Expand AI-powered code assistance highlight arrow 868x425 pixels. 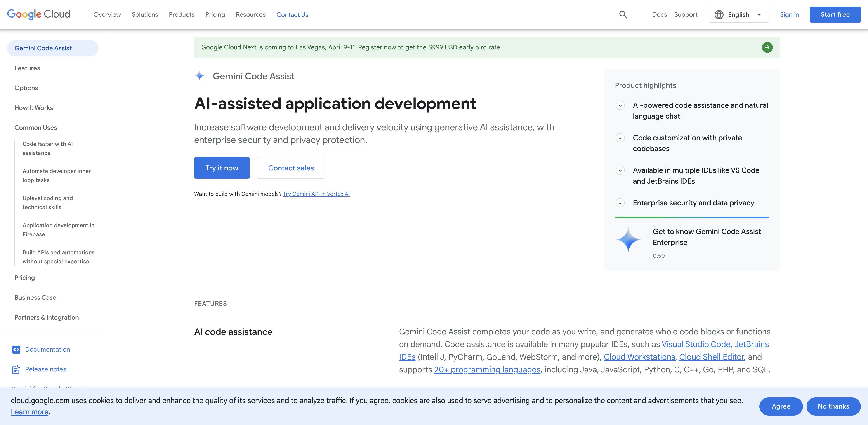point(620,105)
